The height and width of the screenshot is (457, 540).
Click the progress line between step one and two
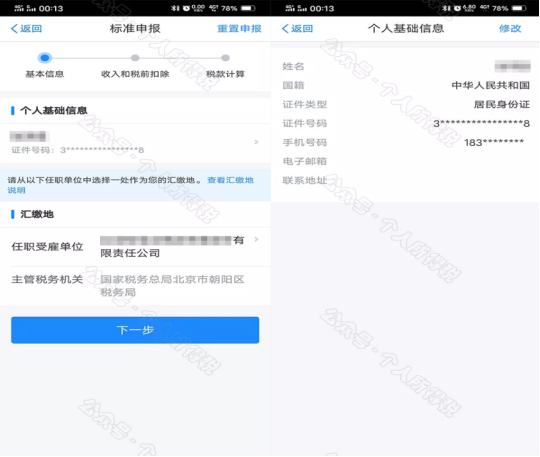pyautogui.click(x=91, y=58)
